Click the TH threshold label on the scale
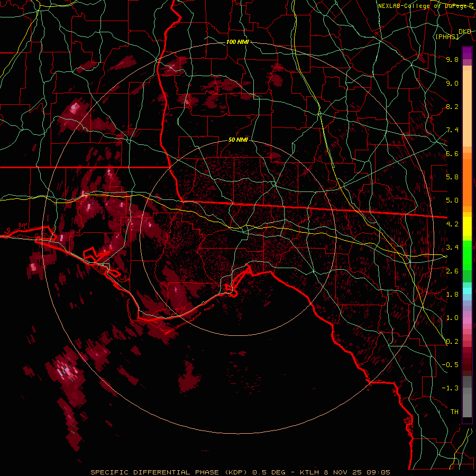 [x=454, y=412]
